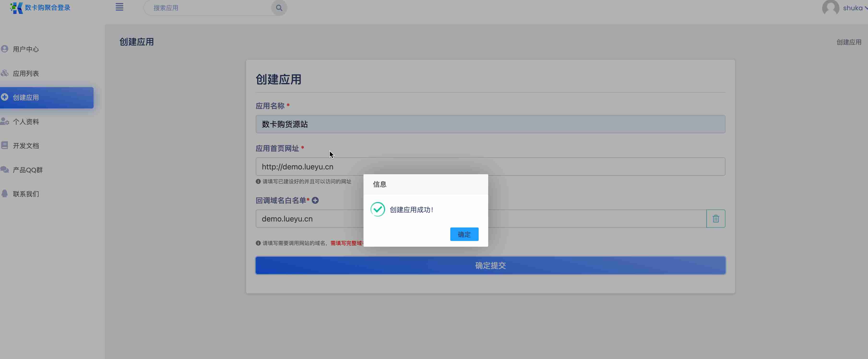The image size is (868, 359).
Task: Click the search magnifier icon
Action: click(279, 8)
